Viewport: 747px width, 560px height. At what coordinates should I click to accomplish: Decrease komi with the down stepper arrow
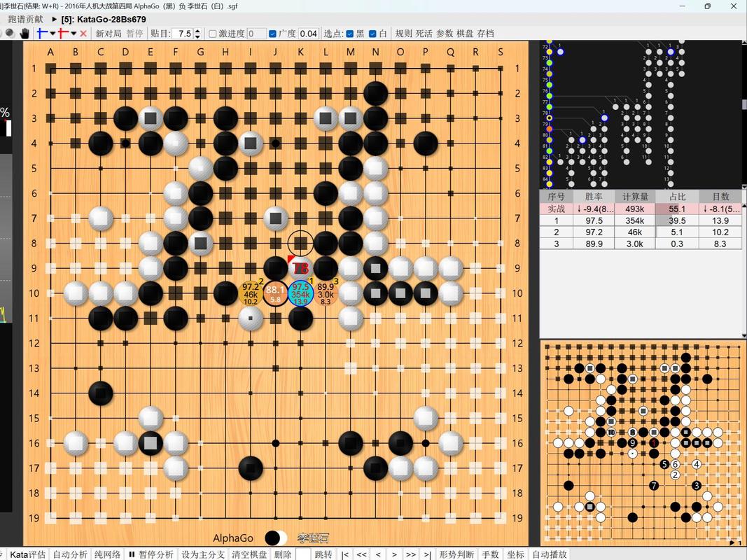click(197, 36)
